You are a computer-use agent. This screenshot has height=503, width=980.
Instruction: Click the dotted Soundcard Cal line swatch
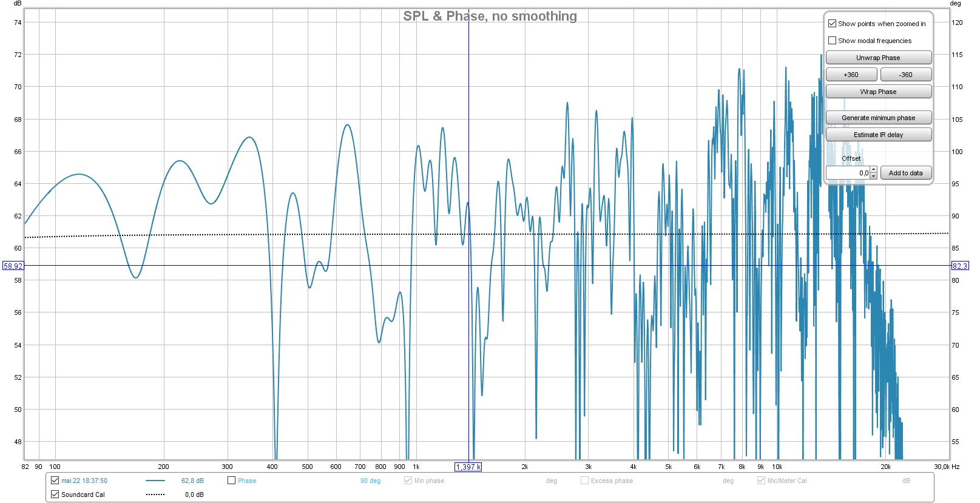(155, 495)
